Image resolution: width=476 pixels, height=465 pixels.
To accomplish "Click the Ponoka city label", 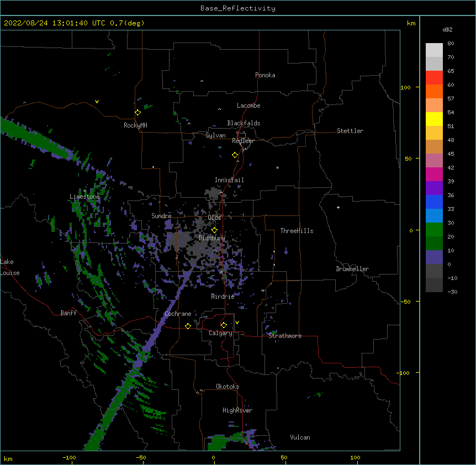I will (x=265, y=75).
